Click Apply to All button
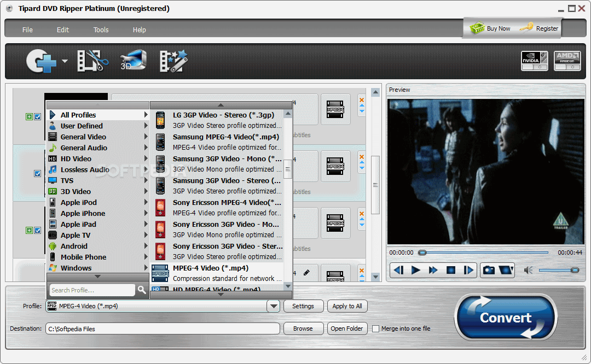Image resolution: width=591 pixels, height=364 pixels. (347, 306)
